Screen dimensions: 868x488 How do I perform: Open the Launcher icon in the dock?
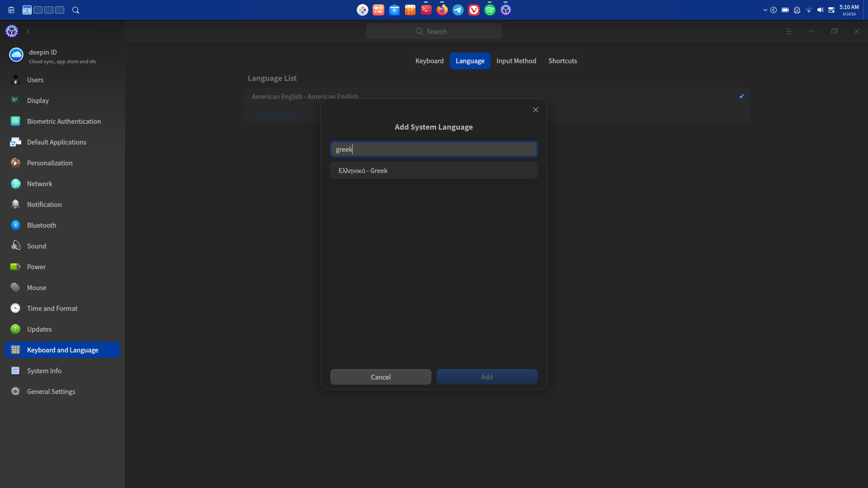(x=363, y=10)
